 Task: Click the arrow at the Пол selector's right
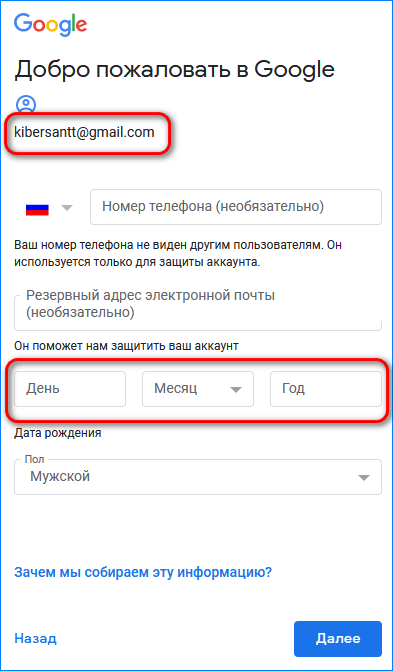(364, 478)
